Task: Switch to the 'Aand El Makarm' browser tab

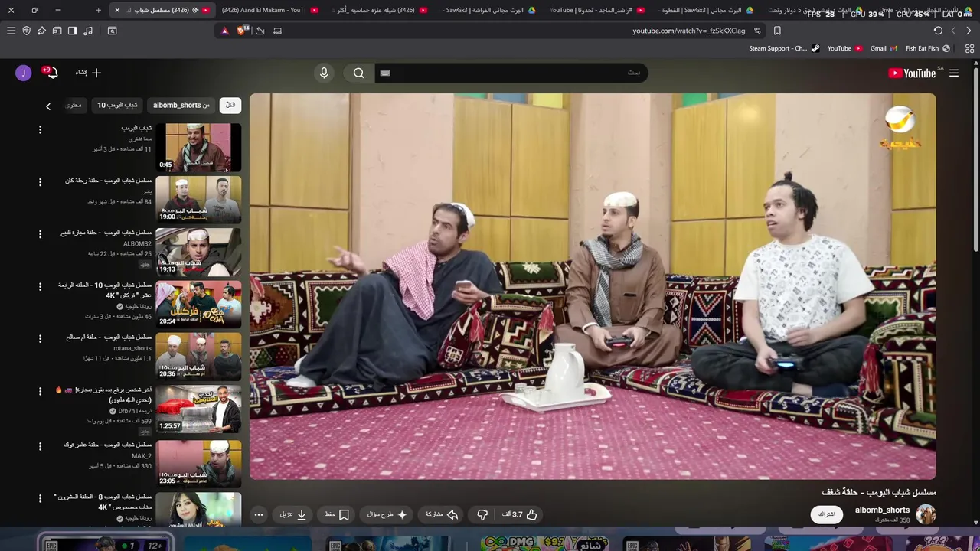Action: (x=269, y=10)
